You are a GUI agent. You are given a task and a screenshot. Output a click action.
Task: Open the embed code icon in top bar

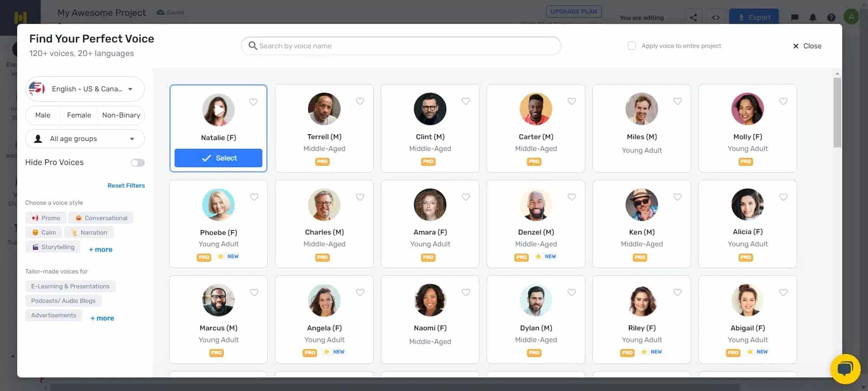(716, 18)
